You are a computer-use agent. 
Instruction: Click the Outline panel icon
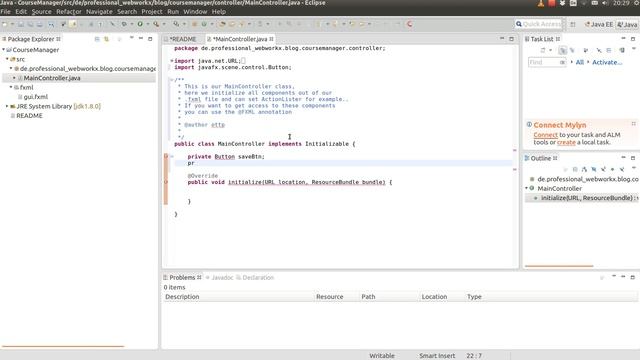527,158
